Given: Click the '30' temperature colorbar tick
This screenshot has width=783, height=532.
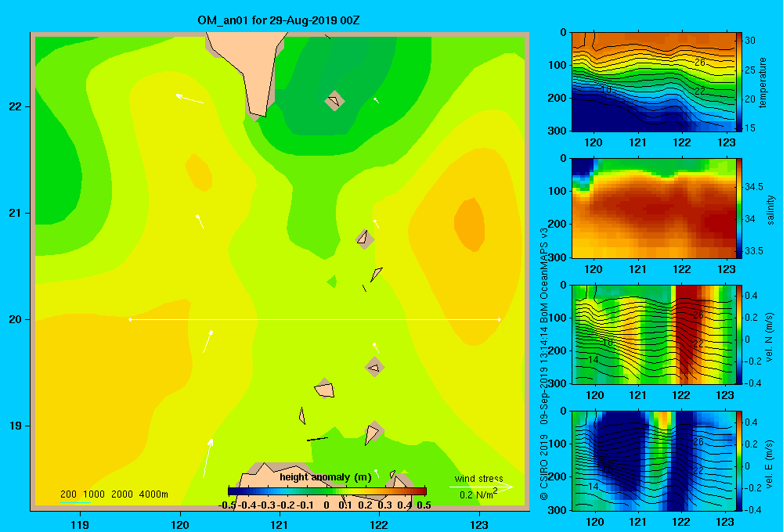Looking at the screenshot, I should [750, 41].
